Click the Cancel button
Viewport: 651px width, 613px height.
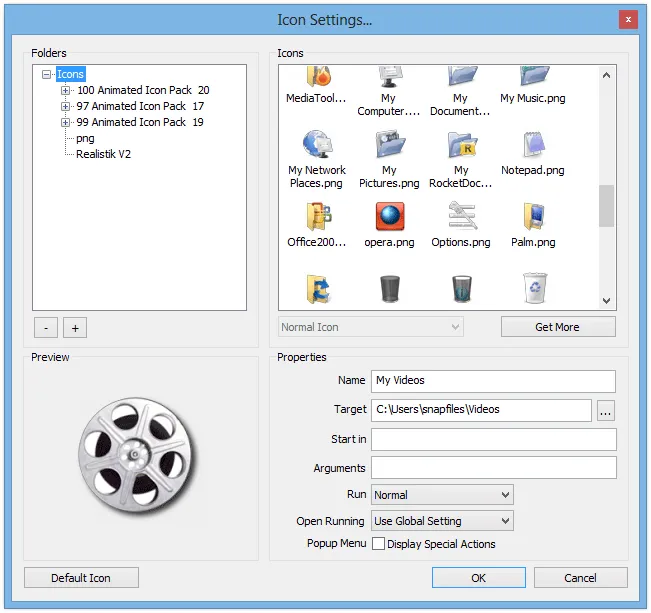tap(580, 578)
